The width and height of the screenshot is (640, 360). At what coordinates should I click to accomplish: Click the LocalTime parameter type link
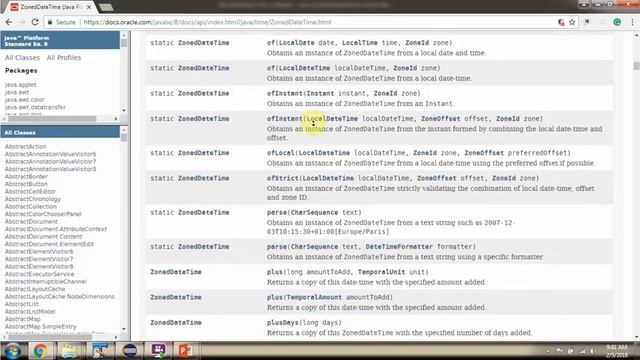[x=360, y=42]
